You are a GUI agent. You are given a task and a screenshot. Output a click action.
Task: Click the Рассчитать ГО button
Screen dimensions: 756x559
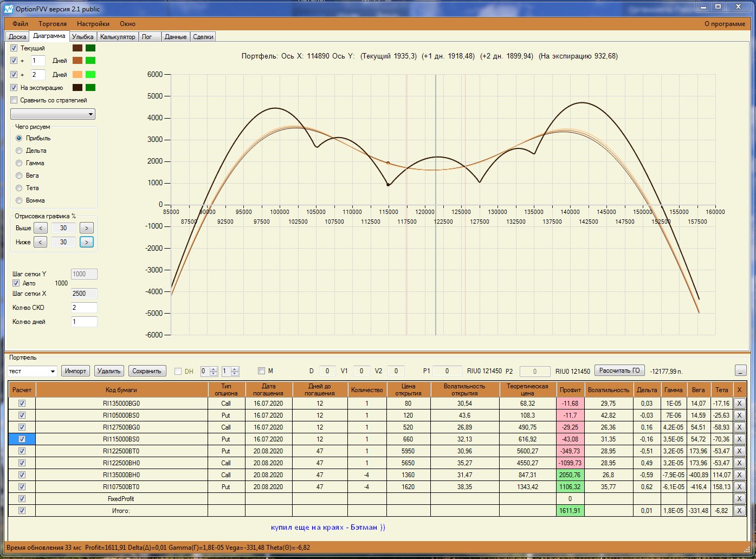point(619,370)
